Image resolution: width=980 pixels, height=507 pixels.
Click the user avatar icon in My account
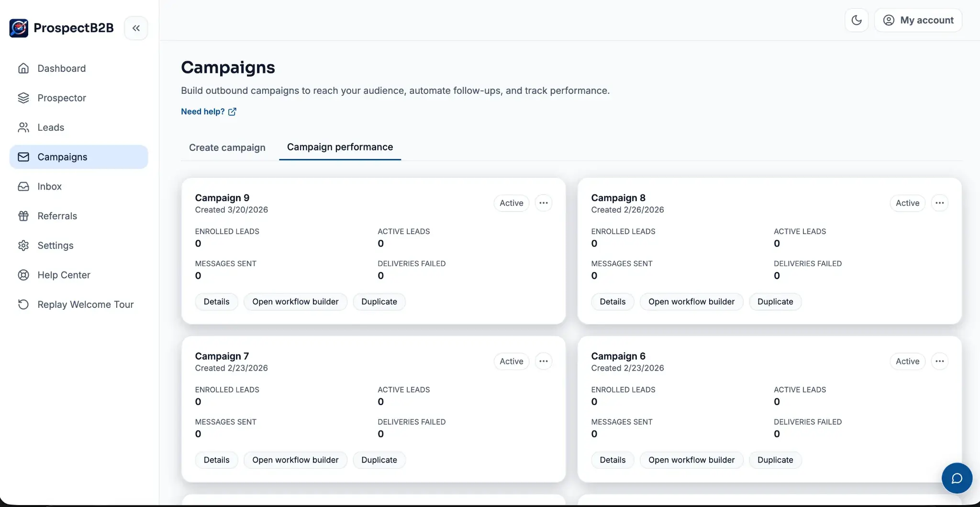pos(889,20)
